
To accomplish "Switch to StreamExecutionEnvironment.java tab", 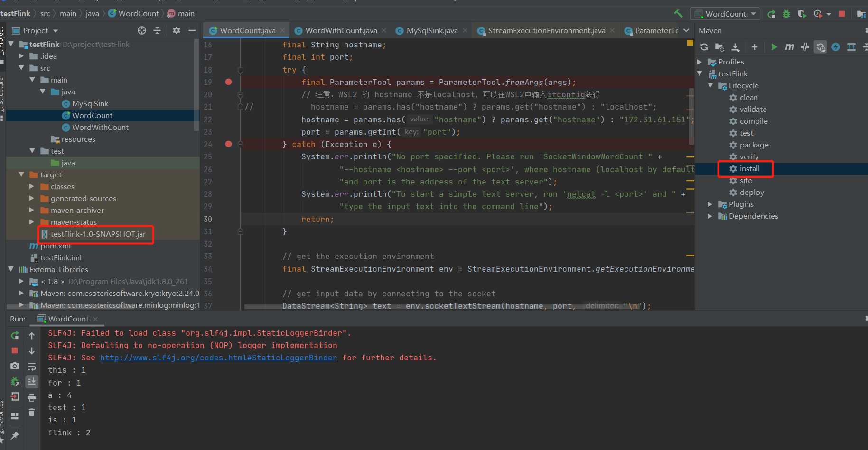I will [x=546, y=31].
